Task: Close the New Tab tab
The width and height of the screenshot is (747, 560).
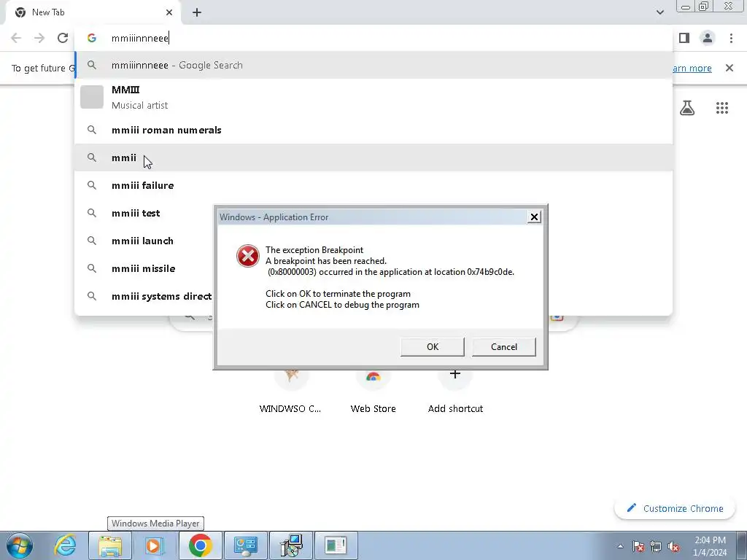Action: [x=169, y=12]
